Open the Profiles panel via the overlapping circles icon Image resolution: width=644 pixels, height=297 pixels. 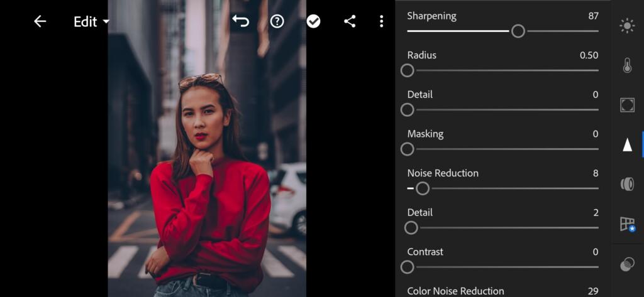[627, 264]
